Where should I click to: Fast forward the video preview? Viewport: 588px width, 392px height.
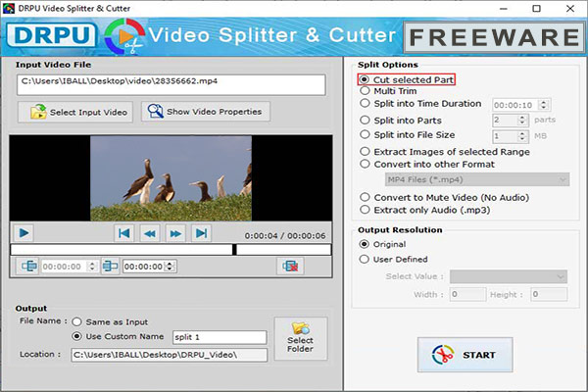(175, 233)
